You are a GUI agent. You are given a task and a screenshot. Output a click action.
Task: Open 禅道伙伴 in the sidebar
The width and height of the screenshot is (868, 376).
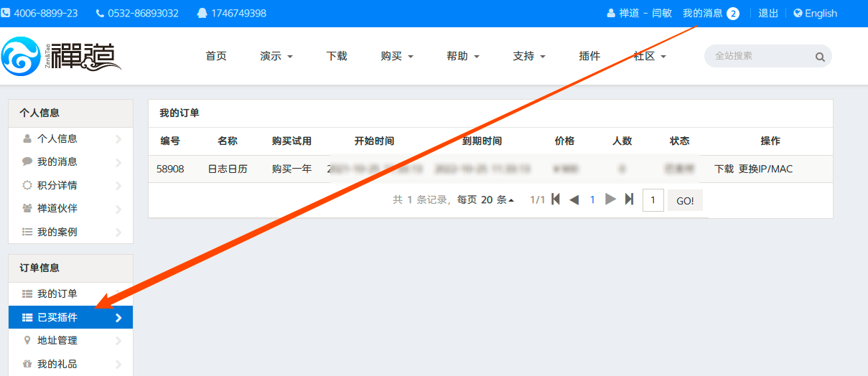70,208
